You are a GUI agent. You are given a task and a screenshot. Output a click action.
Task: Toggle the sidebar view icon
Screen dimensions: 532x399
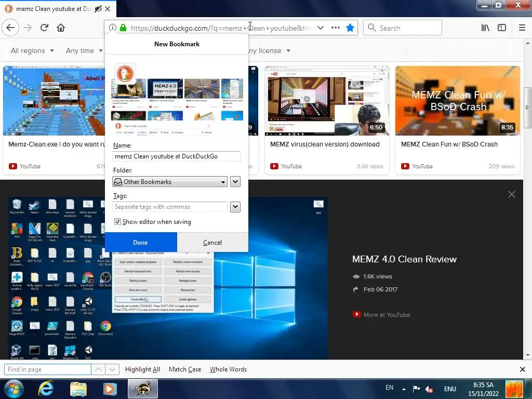pyautogui.click(x=502, y=28)
